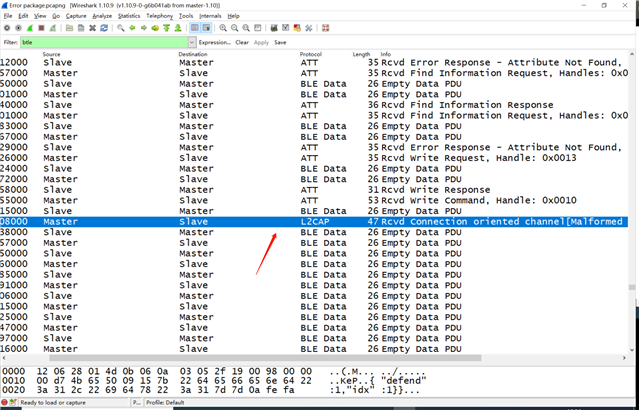639x410 pixels.
Task: Select the Rcvd Find Information Response packet
Action: (314, 105)
